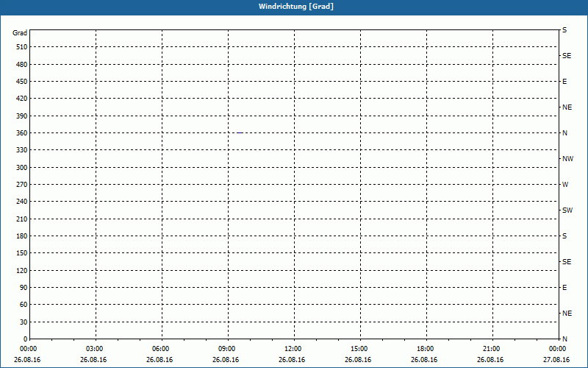Viewport: 588px width, 368px height.
Task: Click the Windrichtung [Grad] chart title
Action: [296, 7]
